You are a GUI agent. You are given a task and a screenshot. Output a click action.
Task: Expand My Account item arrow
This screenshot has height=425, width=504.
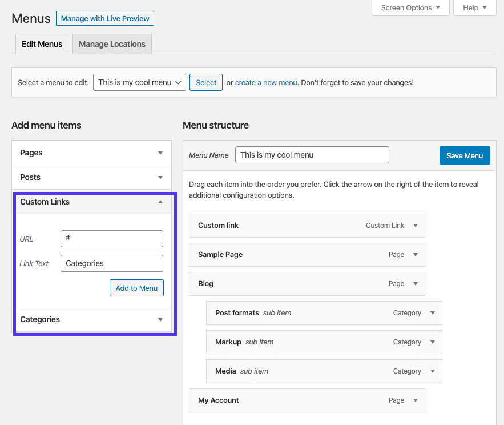click(416, 400)
